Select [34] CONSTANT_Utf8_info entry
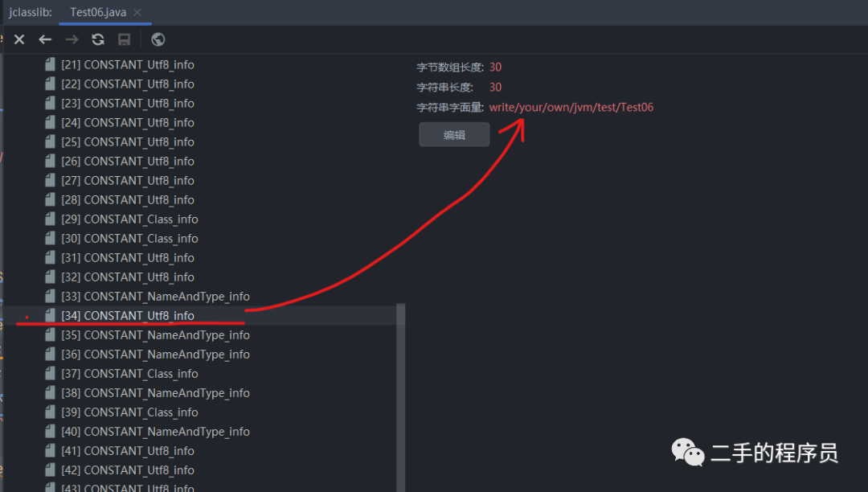 coord(128,315)
